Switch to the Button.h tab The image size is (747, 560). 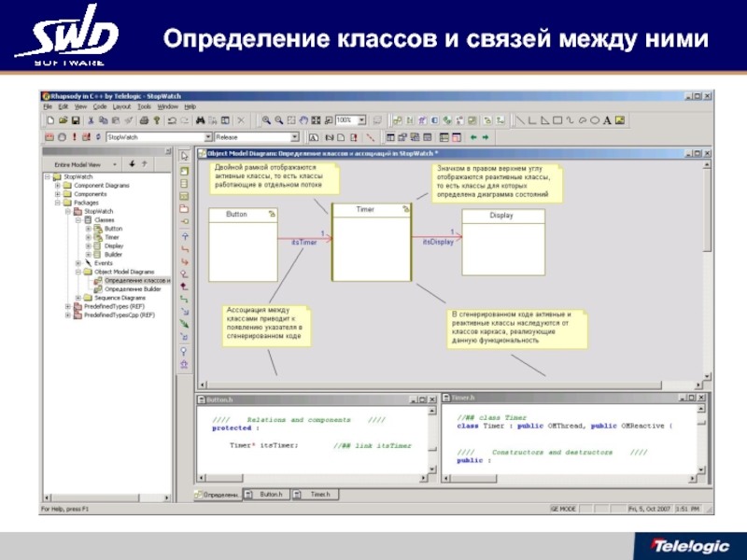270,494
